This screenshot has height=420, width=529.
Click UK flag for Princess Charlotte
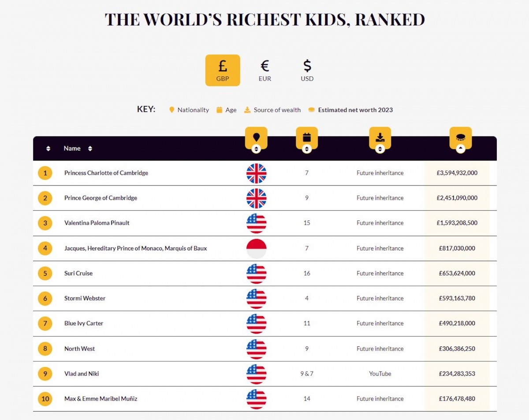(x=256, y=173)
